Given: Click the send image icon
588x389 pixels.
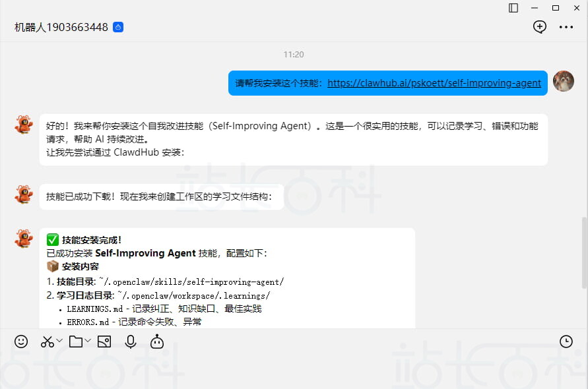Looking at the screenshot, I should (104, 342).
